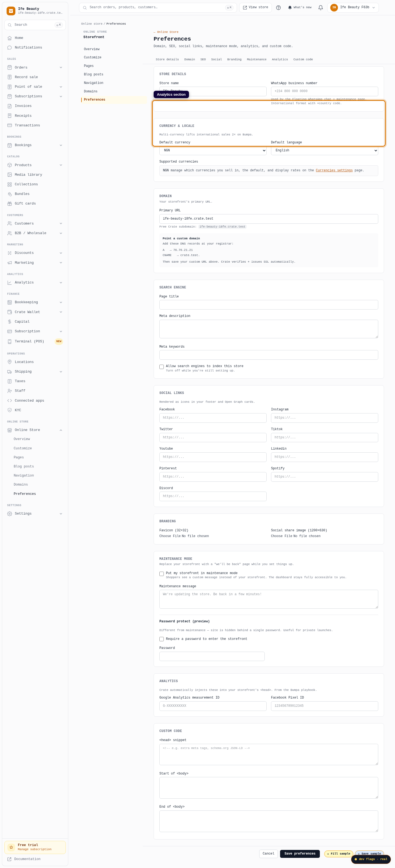The image size is (395, 868).
Task: Choose File for Social share image
Action: click(281, 536)
